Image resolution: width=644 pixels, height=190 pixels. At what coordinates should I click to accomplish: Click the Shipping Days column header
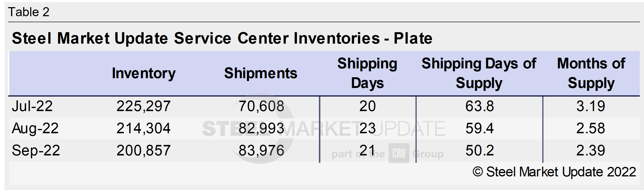(367, 73)
